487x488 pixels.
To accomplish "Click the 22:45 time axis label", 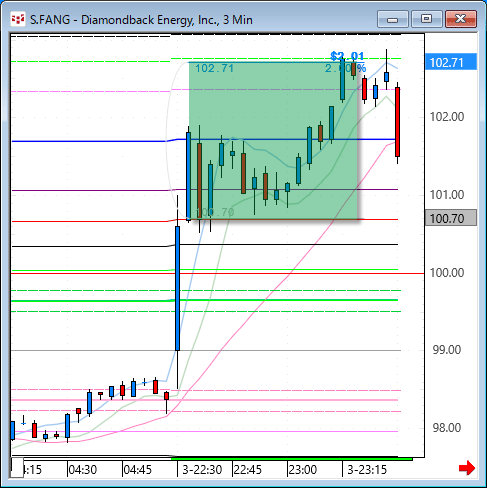I will (x=247, y=470).
